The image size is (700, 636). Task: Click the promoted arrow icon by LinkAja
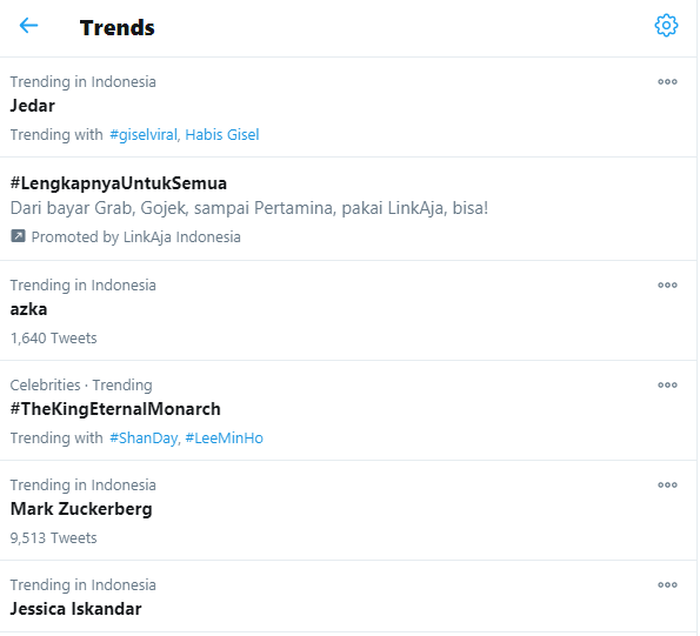(x=18, y=237)
